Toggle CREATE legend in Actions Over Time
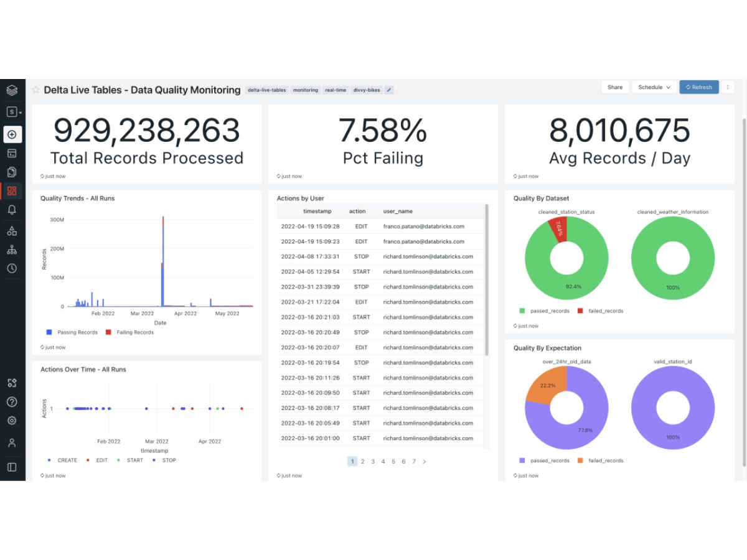747x560 pixels. (x=63, y=460)
